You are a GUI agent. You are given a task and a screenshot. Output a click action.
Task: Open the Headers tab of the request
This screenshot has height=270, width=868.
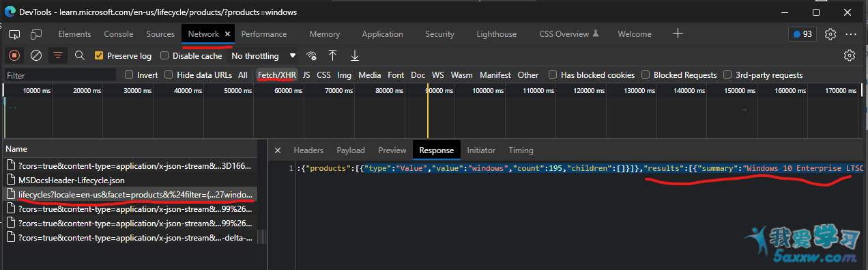click(x=308, y=150)
